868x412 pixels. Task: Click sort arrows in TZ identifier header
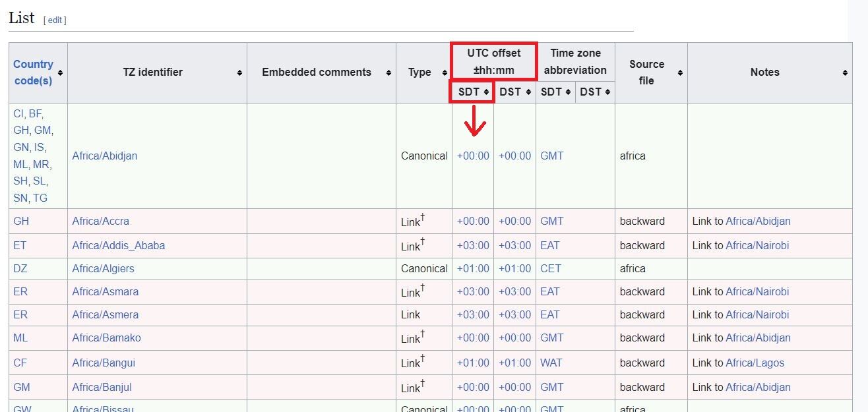(239, 73)
